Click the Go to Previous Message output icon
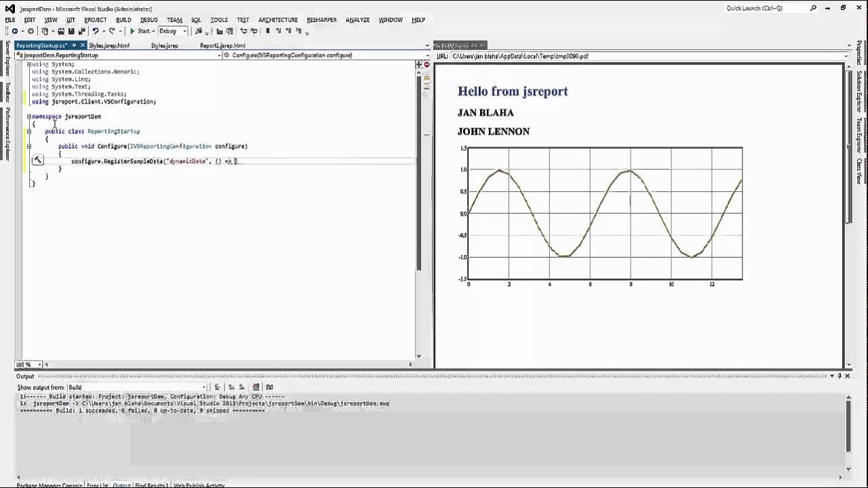The width and height of the screenshot is (868, 488). 231,387
